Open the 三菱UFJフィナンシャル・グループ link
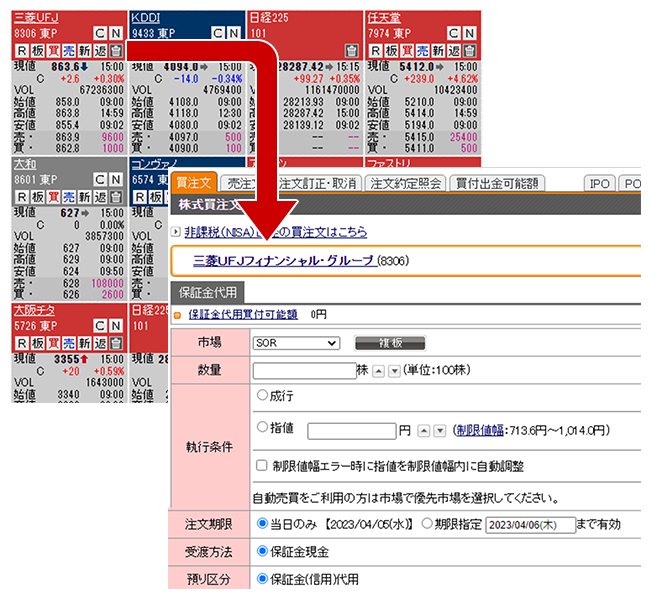Screen dimensions: 650x600 [x=285, y=261]
